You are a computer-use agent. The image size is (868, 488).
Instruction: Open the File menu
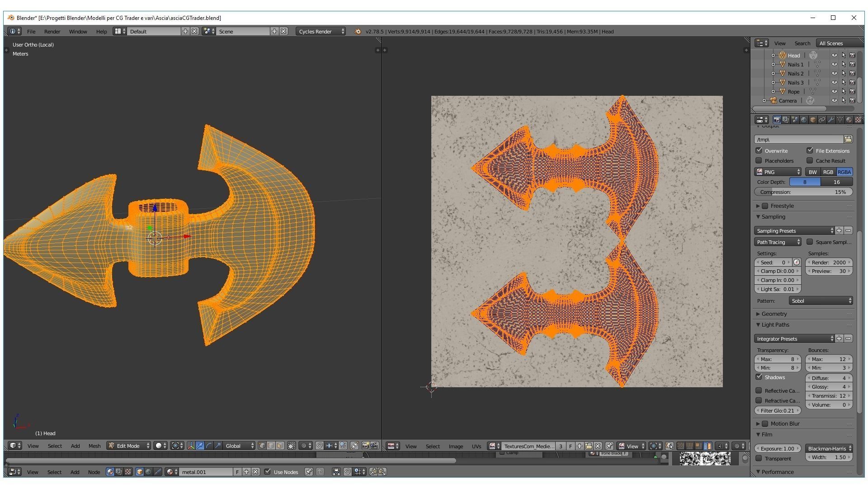point(31,31)
